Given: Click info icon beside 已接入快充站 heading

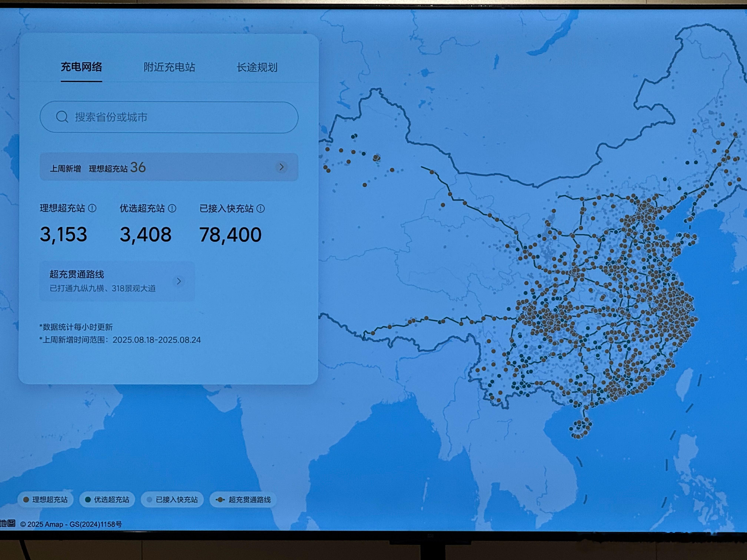Looking at the screenshot, I should (x=260, y=209).
